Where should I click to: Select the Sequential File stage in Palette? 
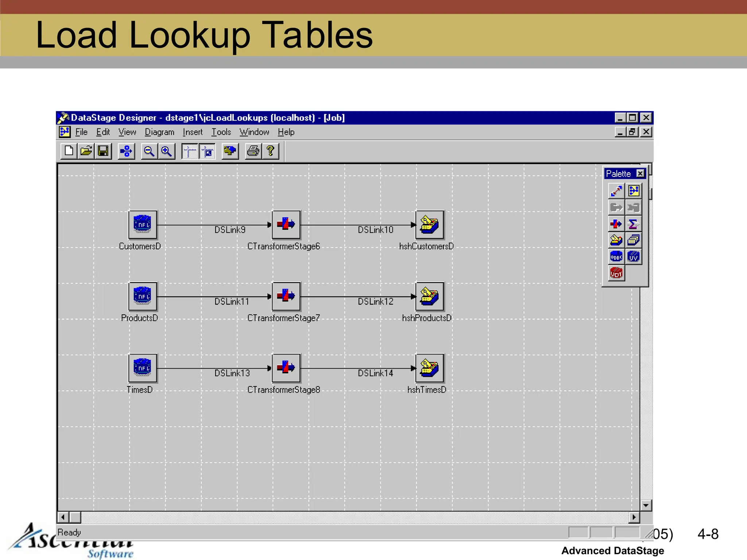click(x=634, y=240)
